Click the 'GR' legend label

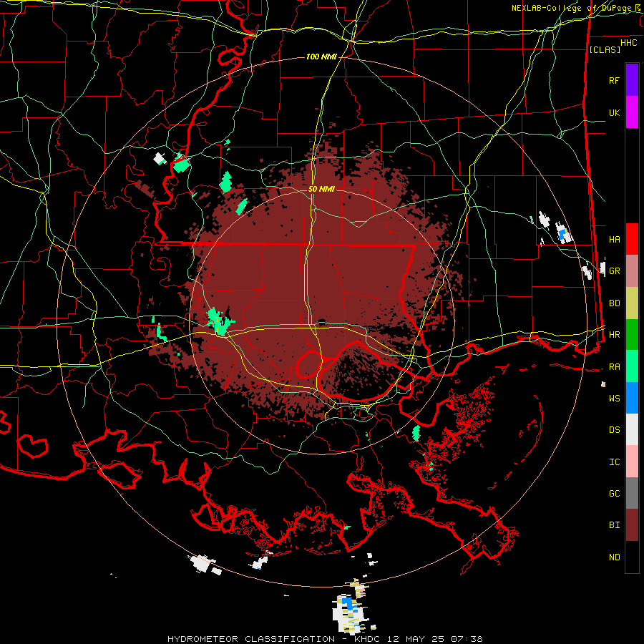pos(614,271)
